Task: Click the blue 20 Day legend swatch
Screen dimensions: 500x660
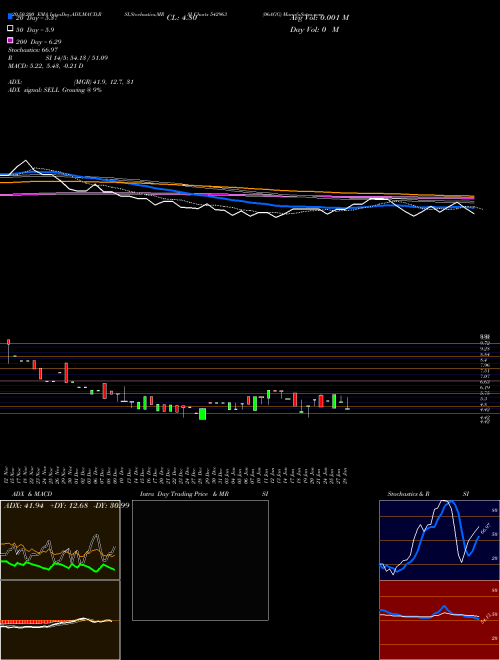Action: tap(10, 17)
